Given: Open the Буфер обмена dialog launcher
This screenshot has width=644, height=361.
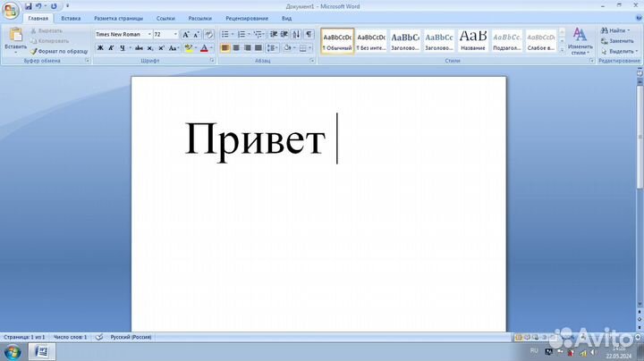Looking at the screenshot, I should click(87, 61).
